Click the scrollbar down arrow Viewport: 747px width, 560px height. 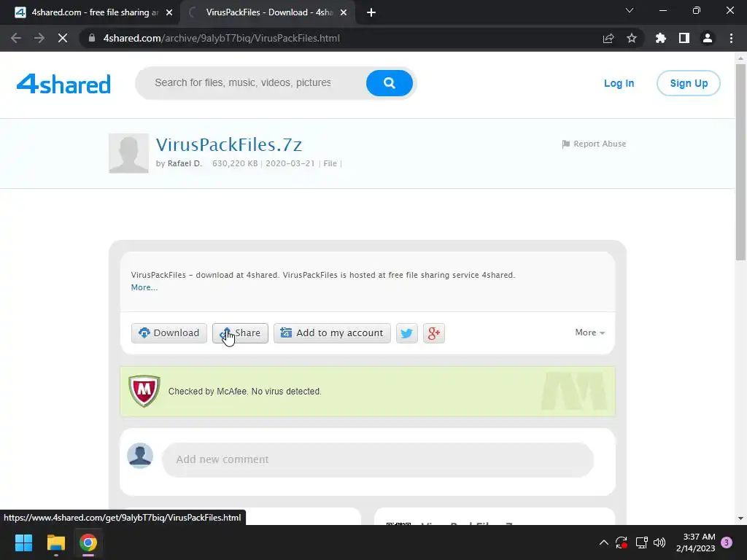coord(740,518)
